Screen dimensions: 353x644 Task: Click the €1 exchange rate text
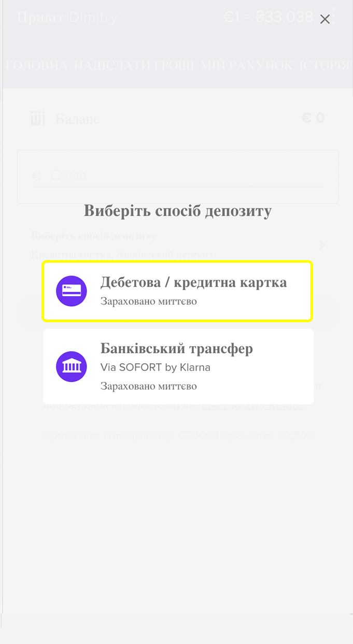(268, 18)
